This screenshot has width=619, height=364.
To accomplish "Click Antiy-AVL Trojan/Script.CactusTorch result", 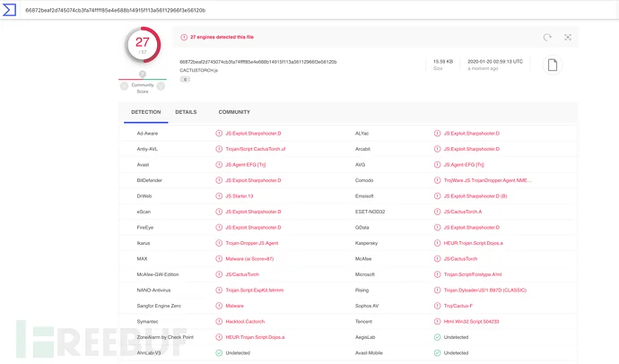I will [x=256, y=149].
